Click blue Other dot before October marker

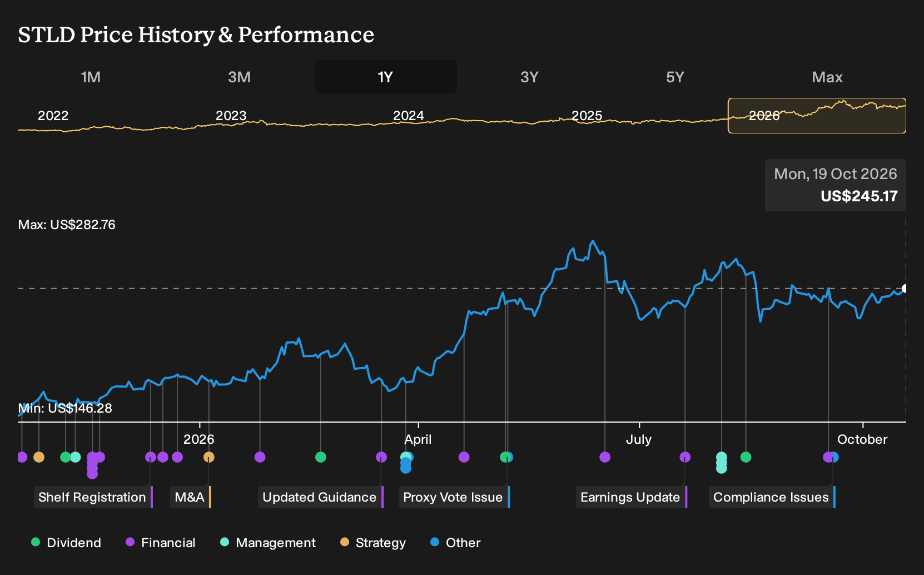coord(834,457)
